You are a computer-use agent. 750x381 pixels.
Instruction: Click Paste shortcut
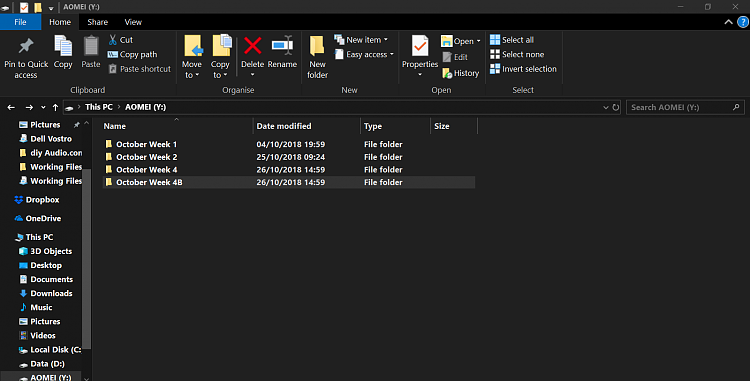pyautogui.click(x=139, y=69)
